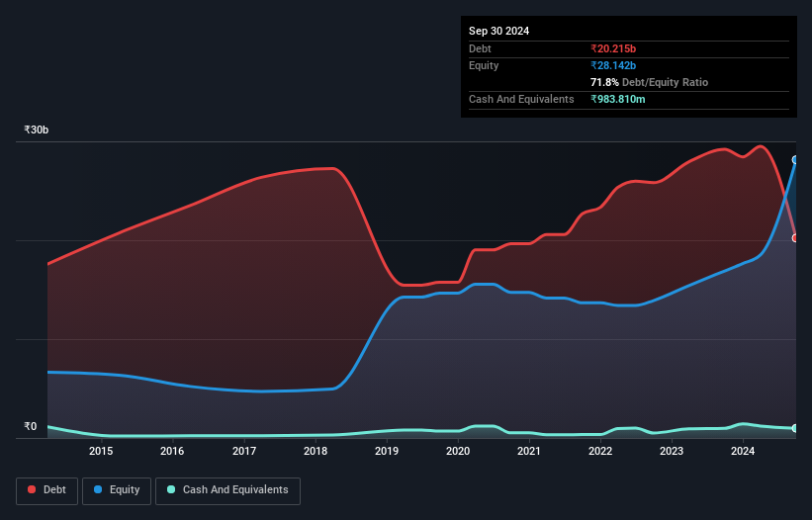
Task: Click the red Debt legend dot
Action: [x=32, y=489]
